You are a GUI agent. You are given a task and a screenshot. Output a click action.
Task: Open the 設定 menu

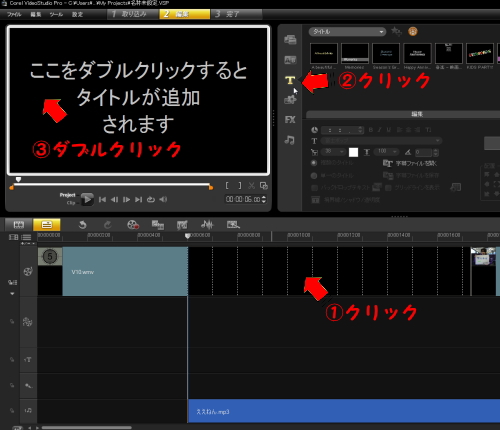pyautogui.click(x=77, y=14)
